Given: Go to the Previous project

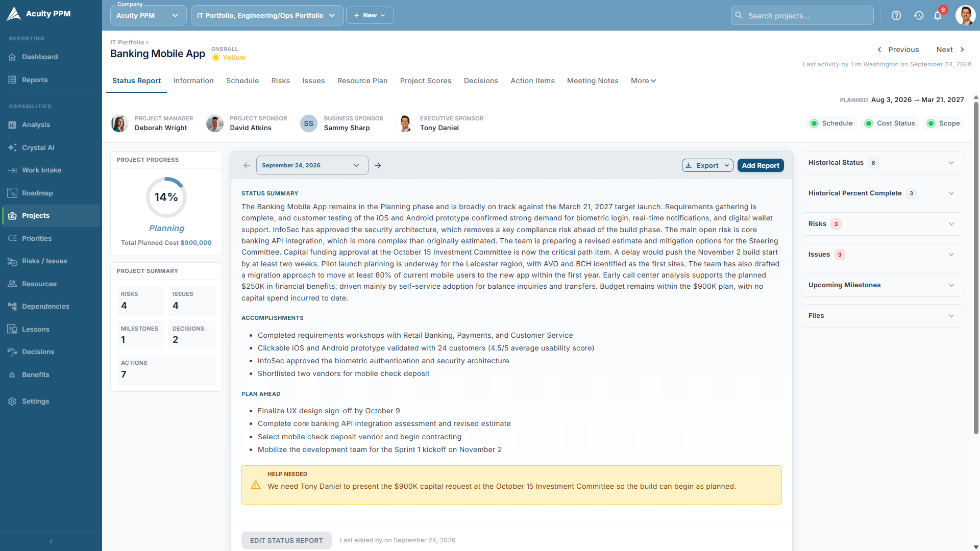Looking at the screenshot, I should click(898, 49).
